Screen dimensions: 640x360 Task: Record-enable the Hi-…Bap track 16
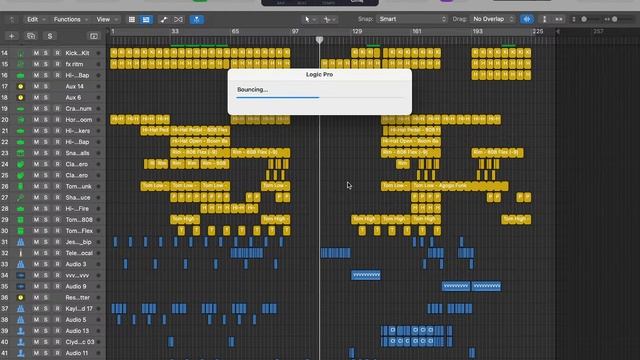[58, 76]
